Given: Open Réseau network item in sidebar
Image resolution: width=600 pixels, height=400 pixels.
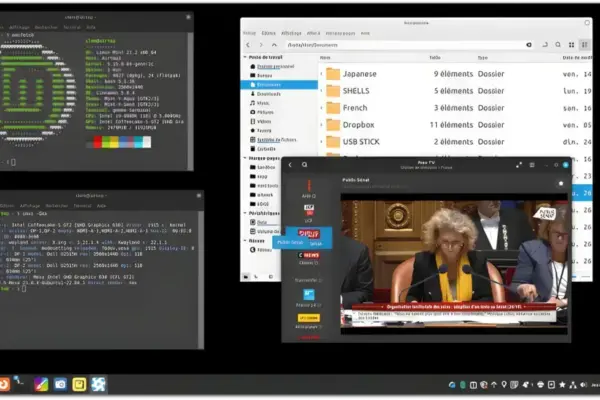Looking at the screenshot, I should tap(264, 250).
